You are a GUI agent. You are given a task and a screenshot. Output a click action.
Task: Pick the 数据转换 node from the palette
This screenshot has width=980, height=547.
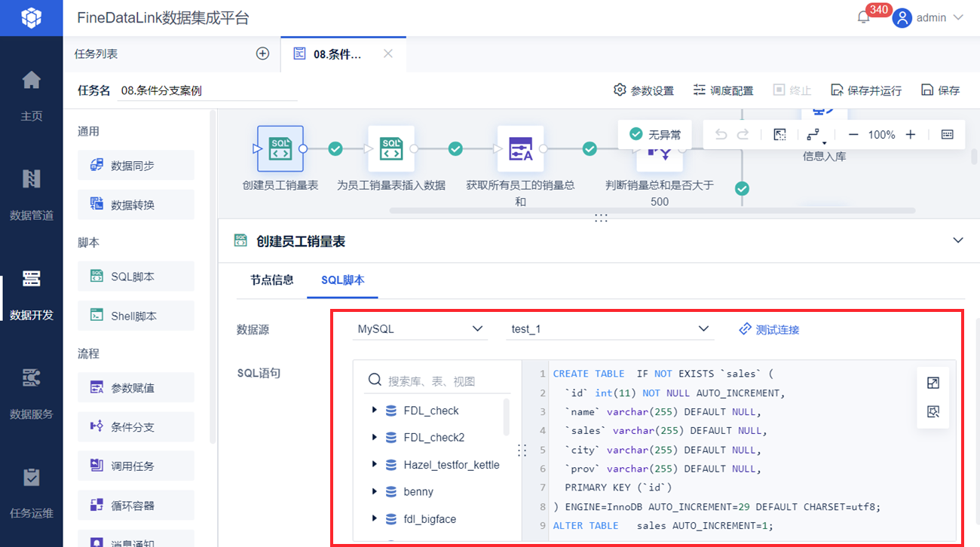pos(136,204)
